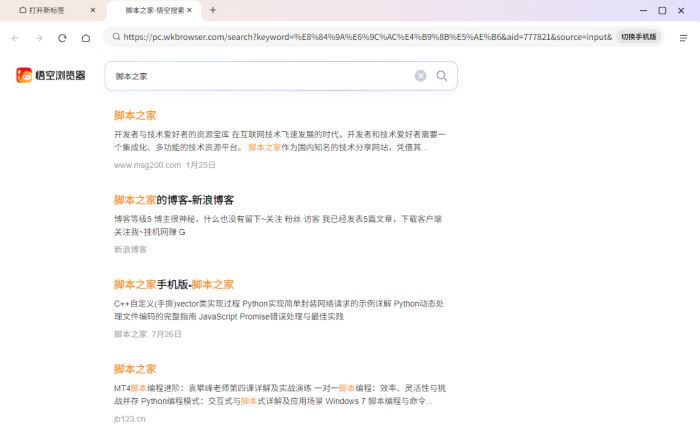Open 脚本之家的博客-新浪博客 result

point(174,200)
